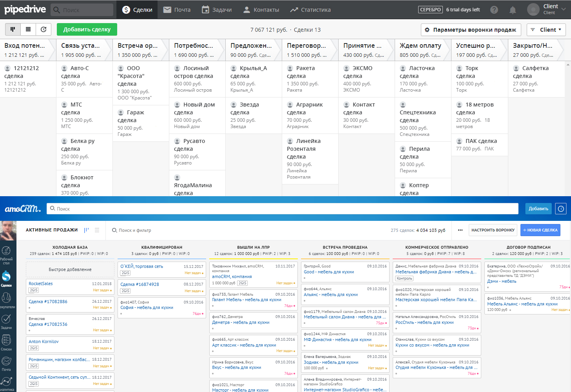Open RocketSales deal link
This screenshot has width=571, height=392.
coord(41,284)
